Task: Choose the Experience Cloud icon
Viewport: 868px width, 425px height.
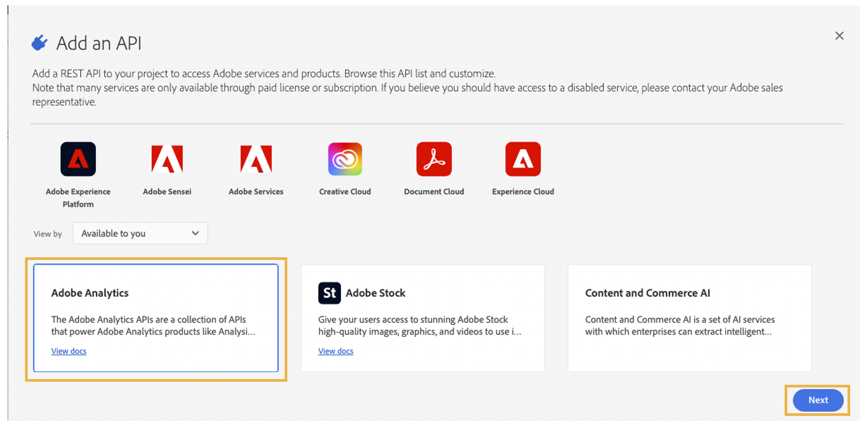Action: 523,159
